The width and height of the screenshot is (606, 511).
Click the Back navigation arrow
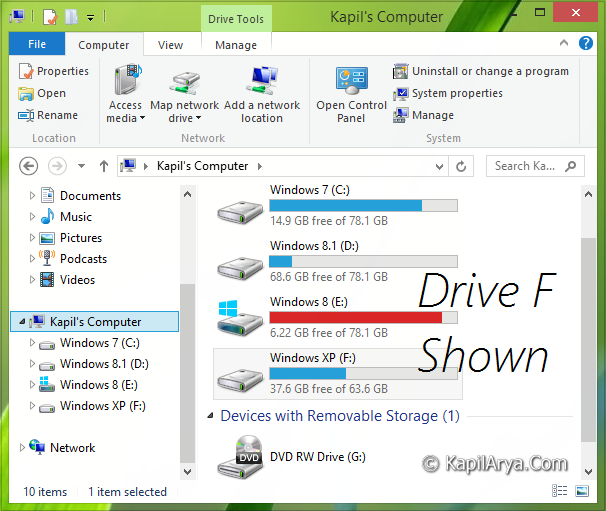29,166
